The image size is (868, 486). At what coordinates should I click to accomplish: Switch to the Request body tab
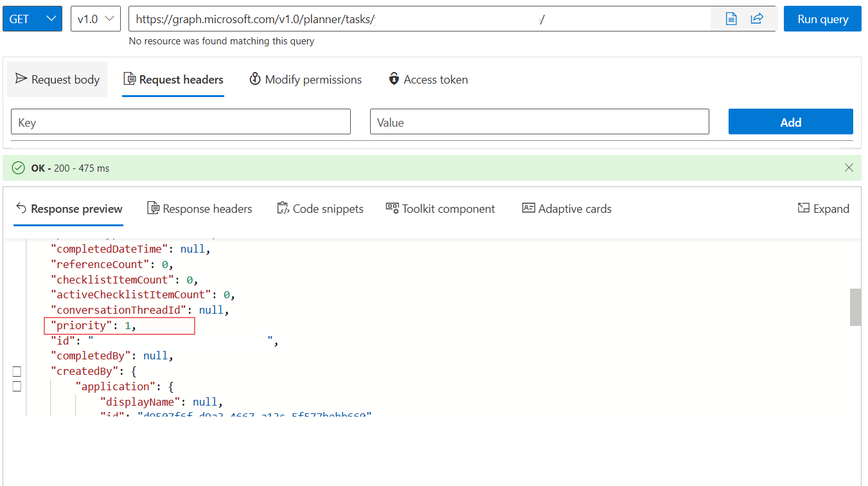pyautogui.click(x=57, y=80)
